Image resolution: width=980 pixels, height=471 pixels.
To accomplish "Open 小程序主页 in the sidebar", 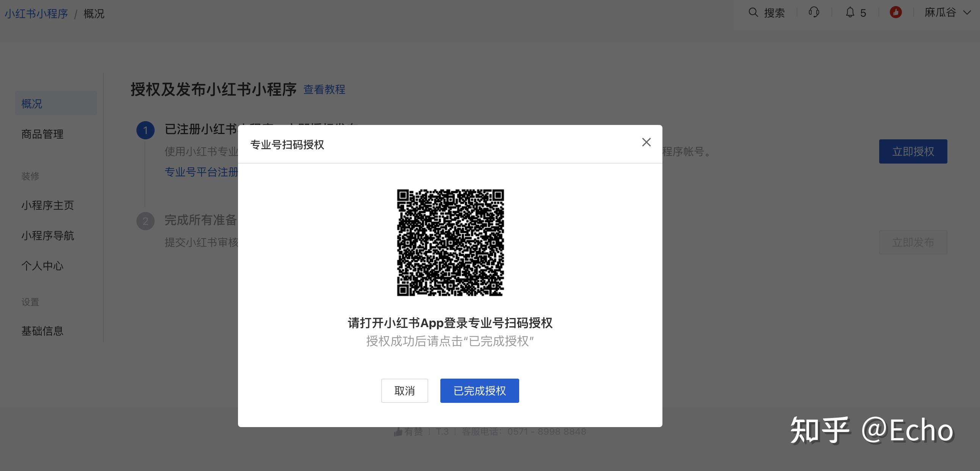I will pyautogui.click(x=47, y=205).
